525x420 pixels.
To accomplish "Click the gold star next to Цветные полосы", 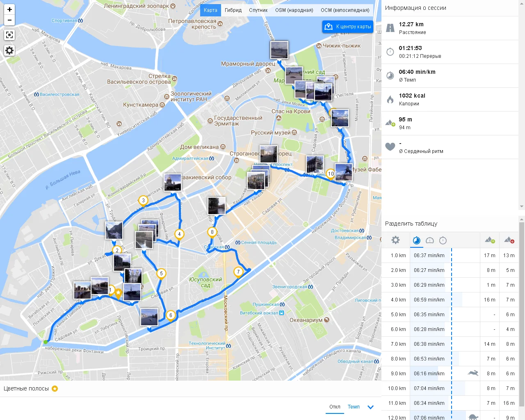I will click(x=55, y=388).
